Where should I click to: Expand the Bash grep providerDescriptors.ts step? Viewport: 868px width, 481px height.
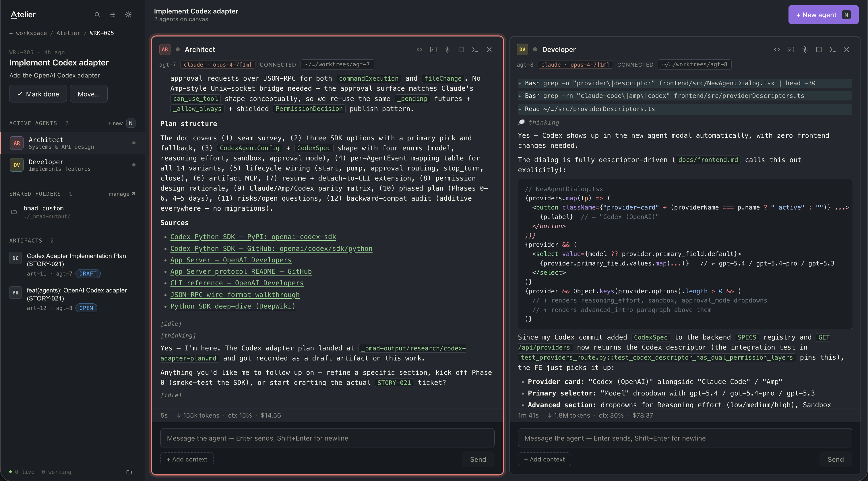(x=685, y=96)
